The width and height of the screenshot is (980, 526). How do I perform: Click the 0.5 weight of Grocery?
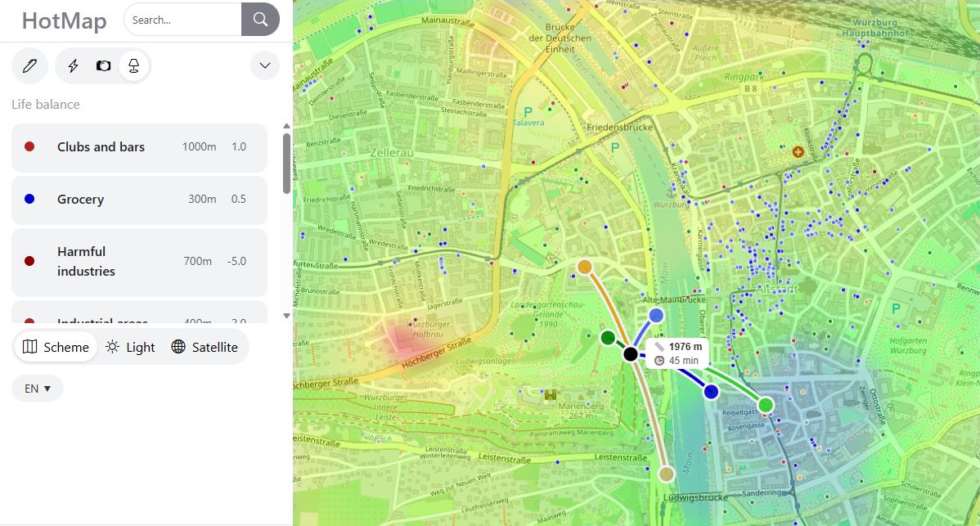tap(239, 200)
